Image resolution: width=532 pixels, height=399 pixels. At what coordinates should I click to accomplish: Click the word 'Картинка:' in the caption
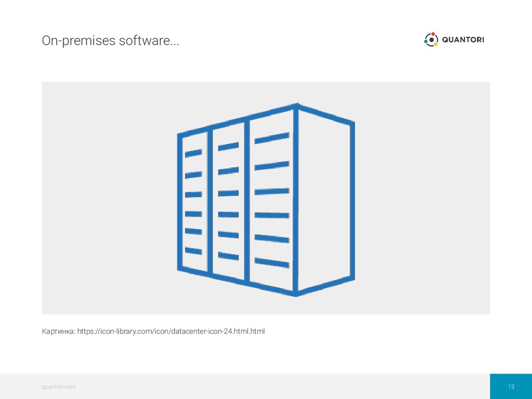pyautogui.click(x=59, y=331)
